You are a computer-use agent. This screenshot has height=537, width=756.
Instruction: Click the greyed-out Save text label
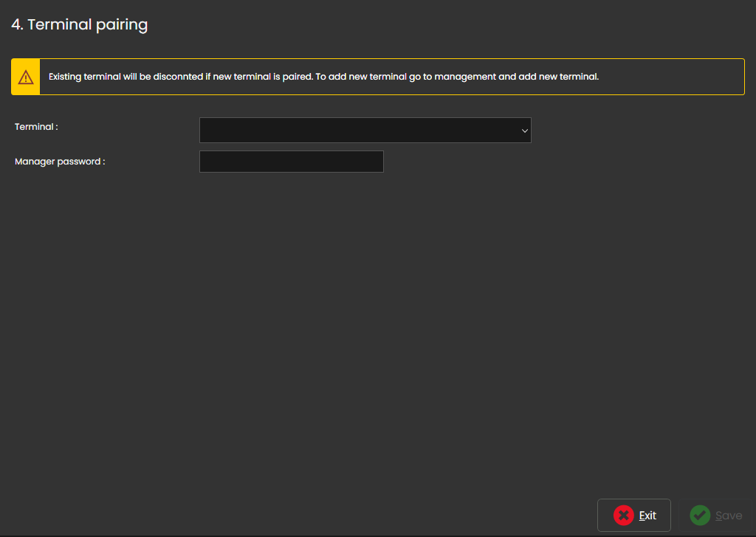tap(729, 516)
